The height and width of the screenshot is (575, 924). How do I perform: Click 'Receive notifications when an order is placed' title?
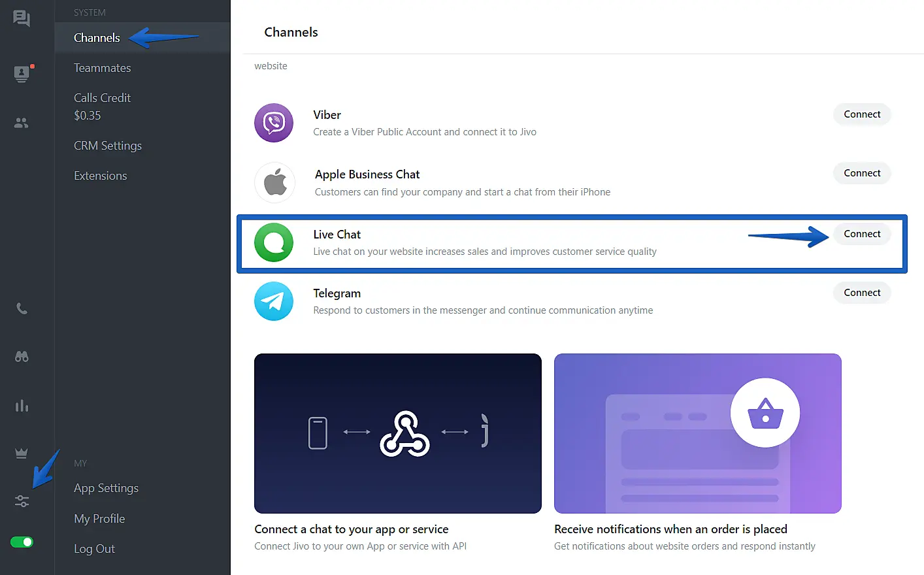click(x=670, y=529)
